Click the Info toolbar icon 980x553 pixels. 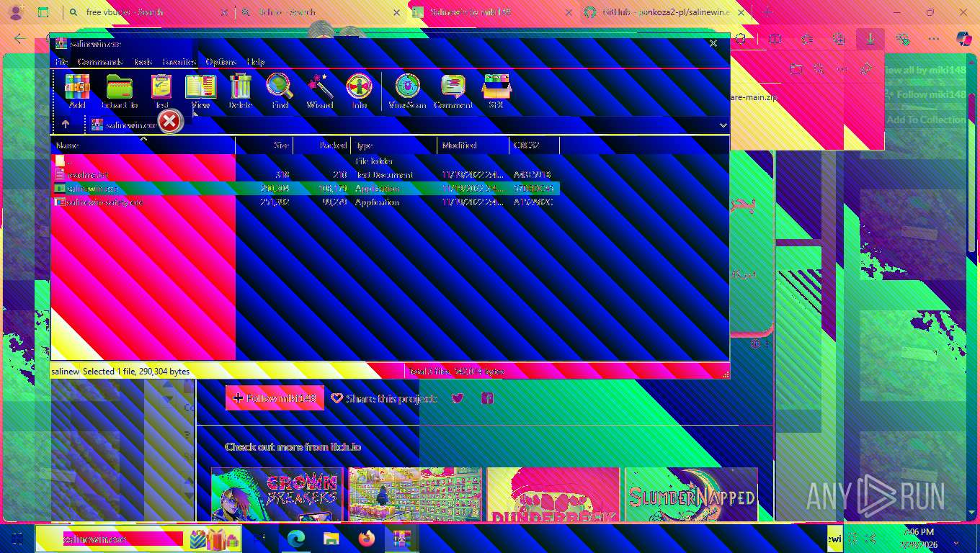point(359,91)
